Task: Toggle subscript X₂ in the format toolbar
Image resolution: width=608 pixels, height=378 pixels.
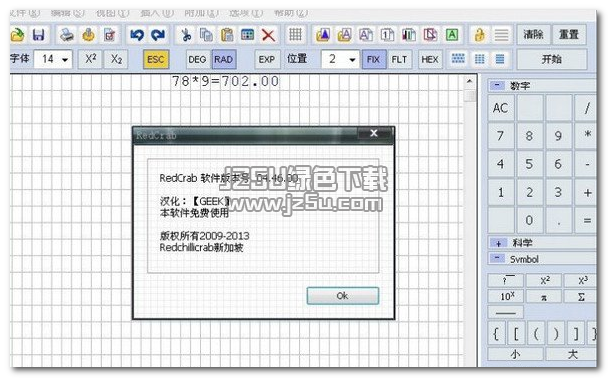Action: [116, 59]
